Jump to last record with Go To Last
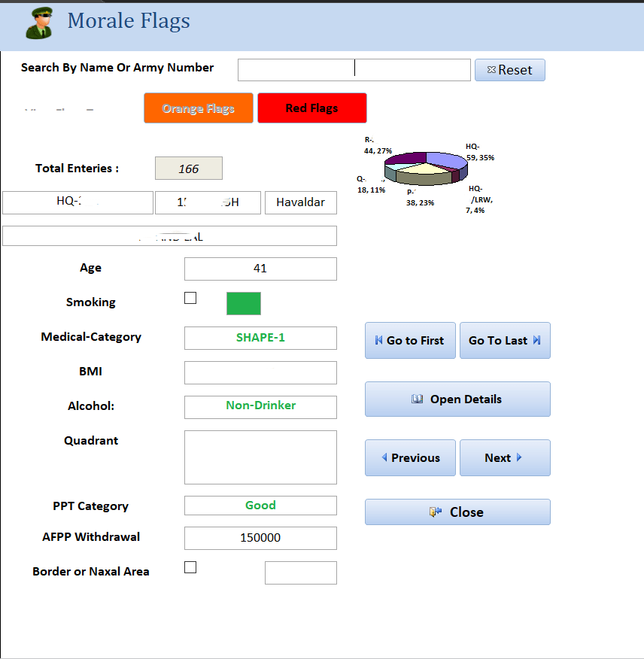Viewport: 644px width, 659px height. 505,341
